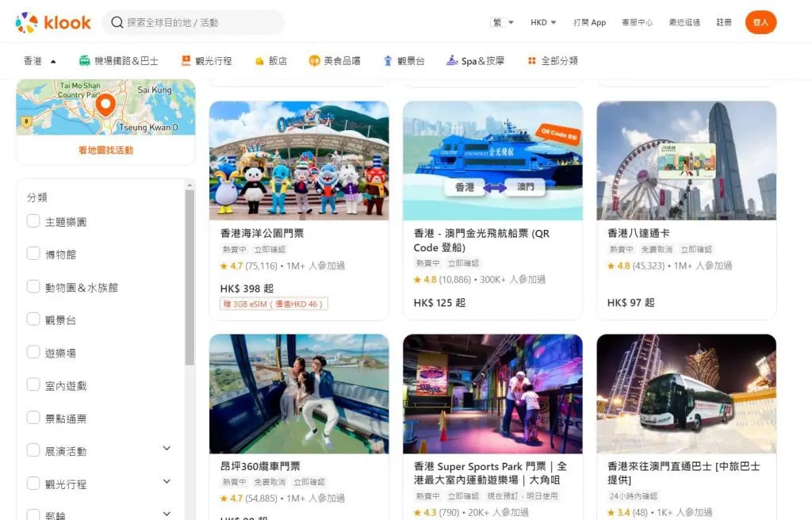Click the orange map location pin
Screen dimensions: 812x520
click(105, 105)
